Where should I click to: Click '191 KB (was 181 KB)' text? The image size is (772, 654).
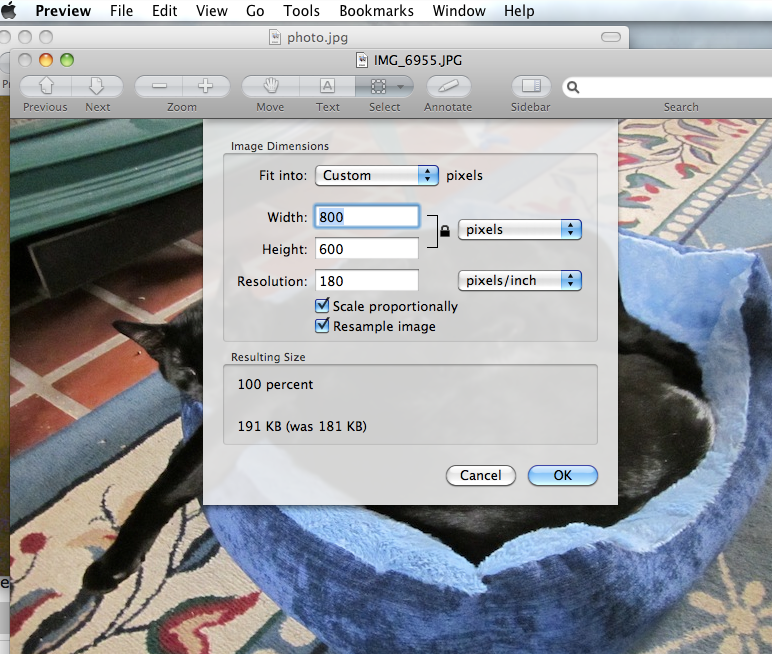click(x=302, y=426)
